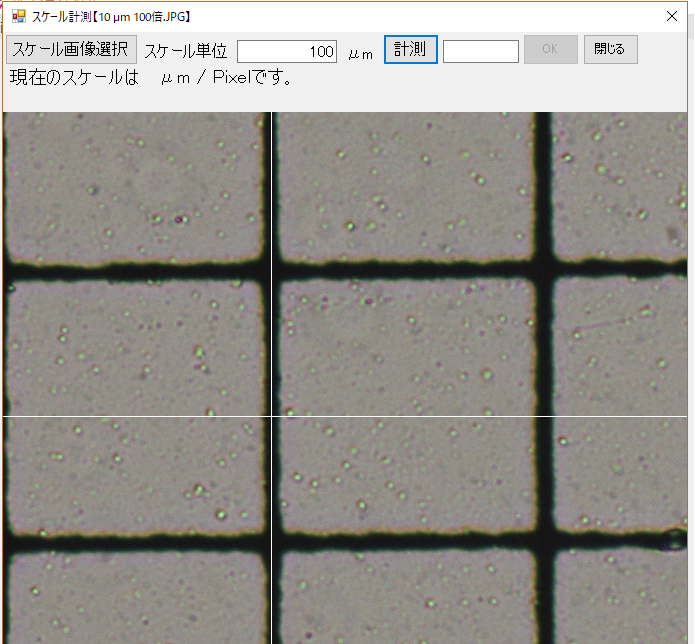Click the greyed-out OK button
Screen dimensions: 695x644
[550, 50]
